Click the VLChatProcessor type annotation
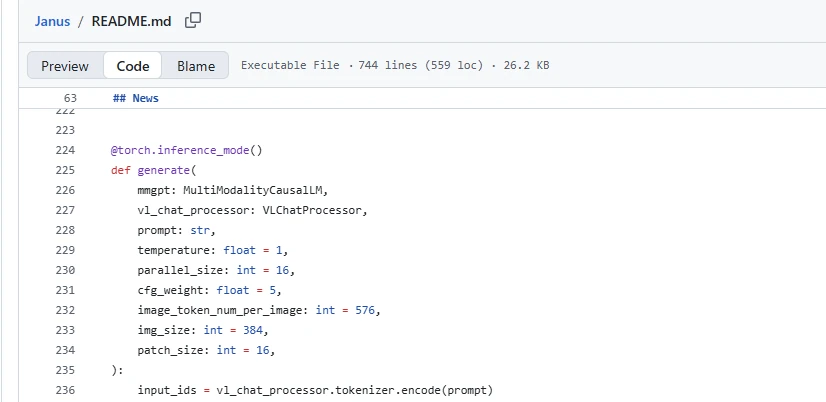 (314, 211)
